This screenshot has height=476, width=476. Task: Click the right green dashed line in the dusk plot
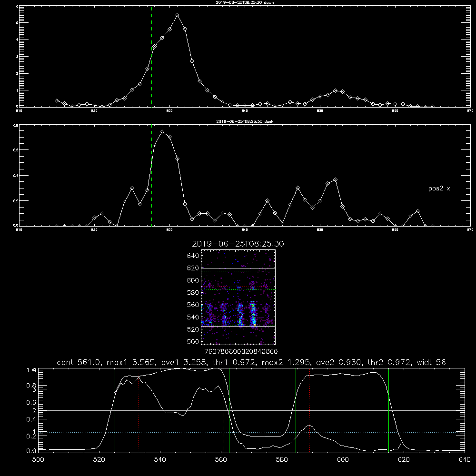coord(263,176)
